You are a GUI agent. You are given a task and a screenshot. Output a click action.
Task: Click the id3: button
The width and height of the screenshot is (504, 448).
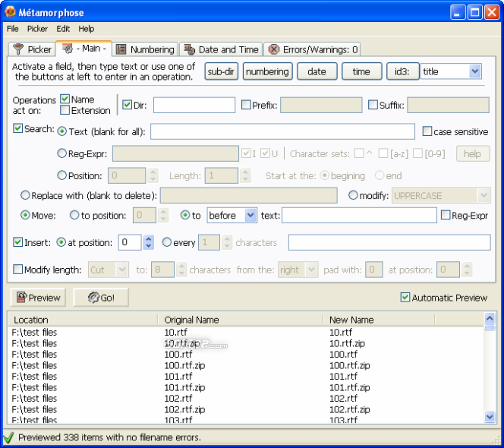coord(402,71)
